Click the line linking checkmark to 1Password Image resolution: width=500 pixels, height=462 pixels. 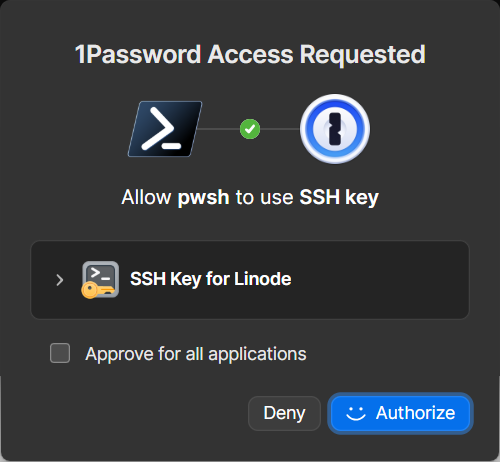point(280,129)
